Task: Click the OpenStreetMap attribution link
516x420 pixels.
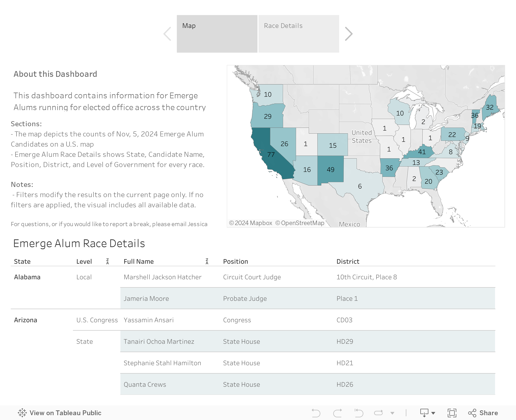Action: point(300,223)
